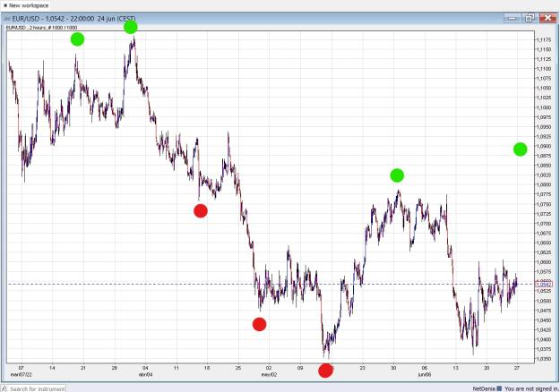Image resolution: width=560 pixels, height=392 pixels.
Task: Click the 1,1175 price axis label
Action: click(543, 39)
